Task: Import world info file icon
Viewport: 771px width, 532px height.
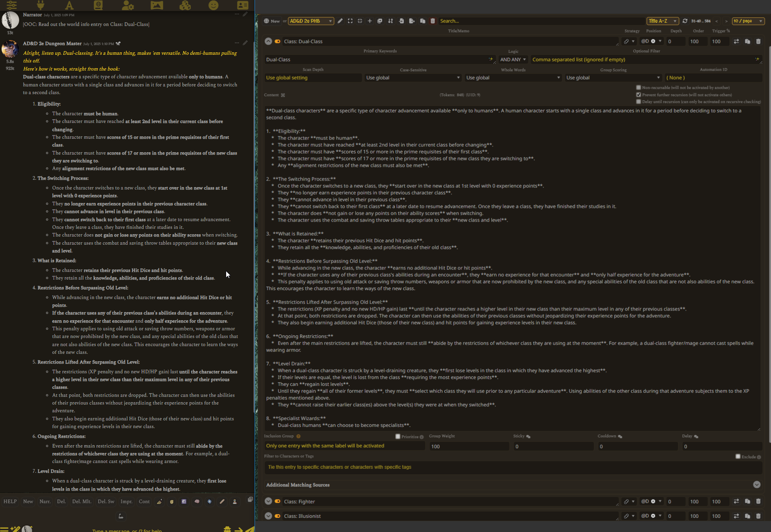Action: (401, 21)
